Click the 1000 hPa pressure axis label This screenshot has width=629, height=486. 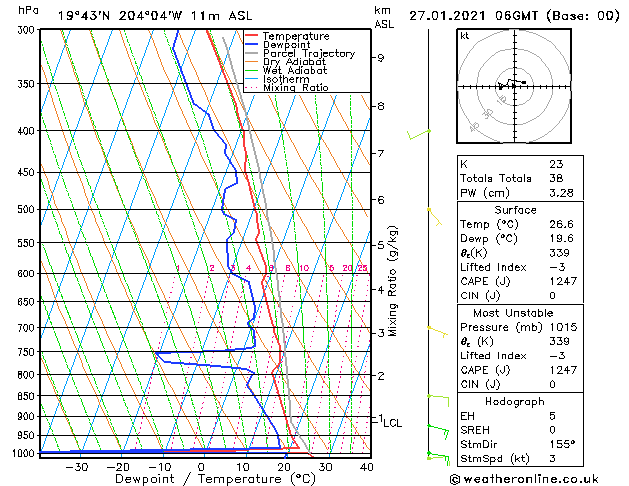25,454
